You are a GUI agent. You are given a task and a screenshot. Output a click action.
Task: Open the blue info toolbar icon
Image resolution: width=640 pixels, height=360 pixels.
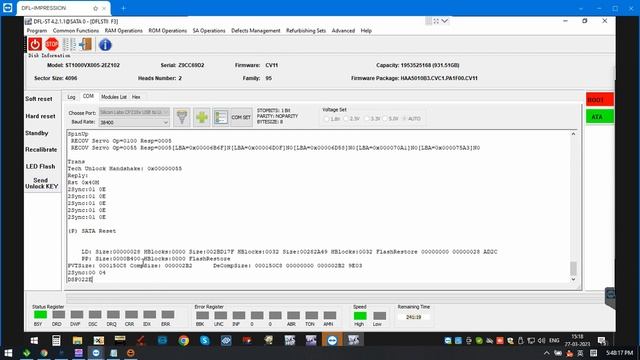(x=105, y=44)
